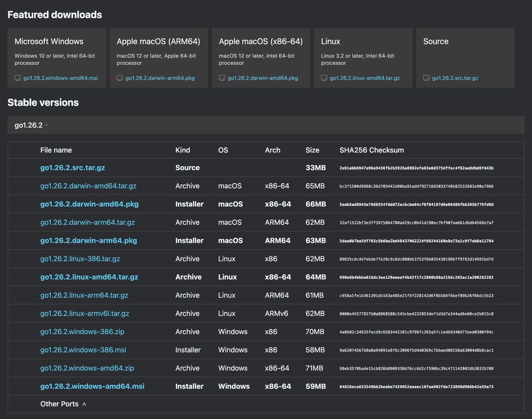Screen dimensions: 532x419
Task: Open featured go1.26.2.src.tar.gz link in Source card
Action: 455,78
